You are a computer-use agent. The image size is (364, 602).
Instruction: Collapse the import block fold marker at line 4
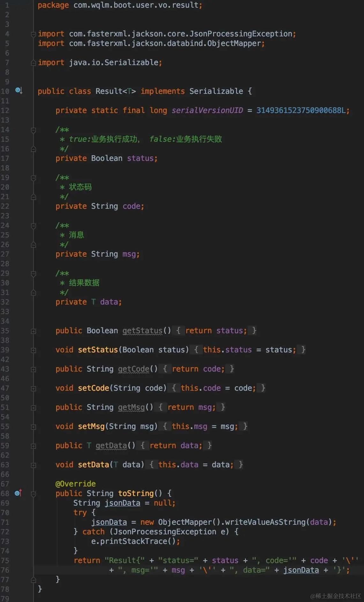(33, 34)
